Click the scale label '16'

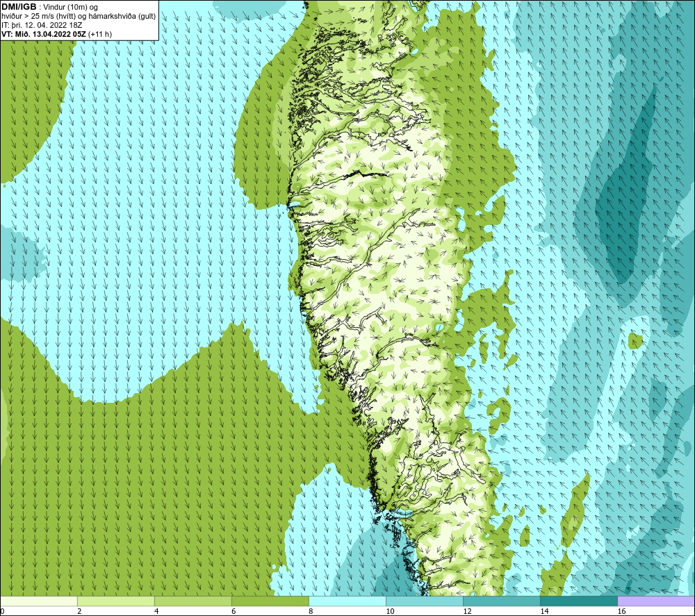pos(621,611)
